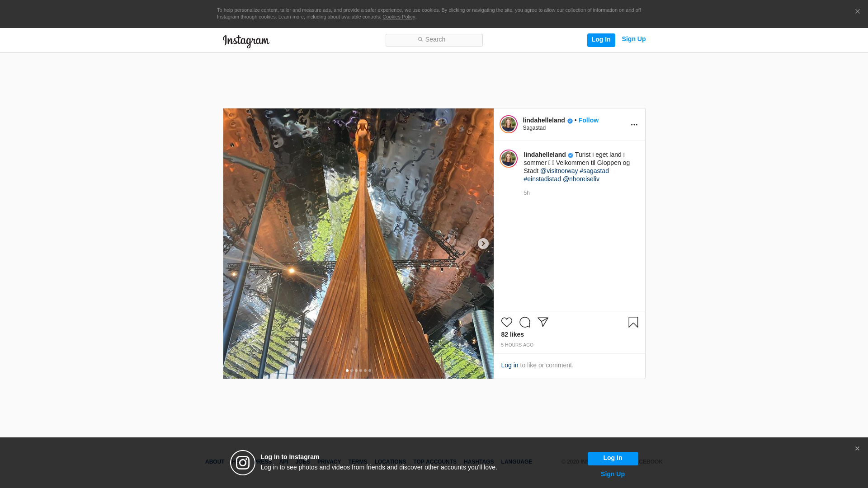Open the #sagastad hashtag
Screen dimensions: 868x488
click(x=594, y=171)
